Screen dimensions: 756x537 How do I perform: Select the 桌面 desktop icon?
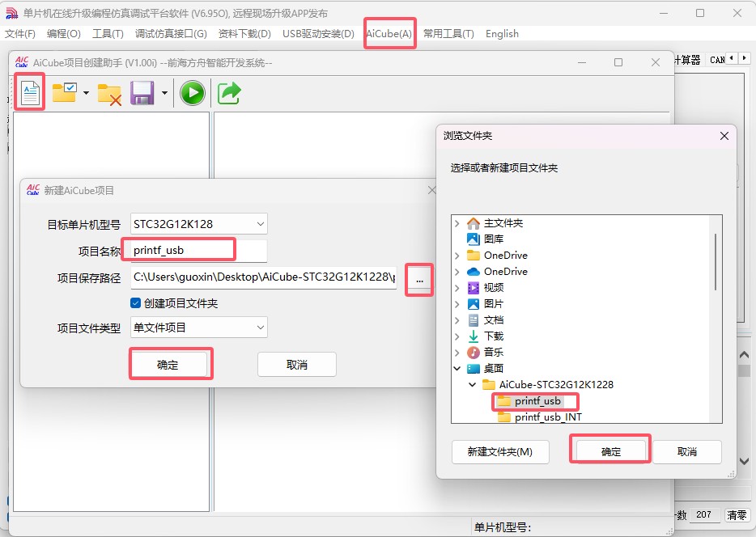(x=474, y=369)
